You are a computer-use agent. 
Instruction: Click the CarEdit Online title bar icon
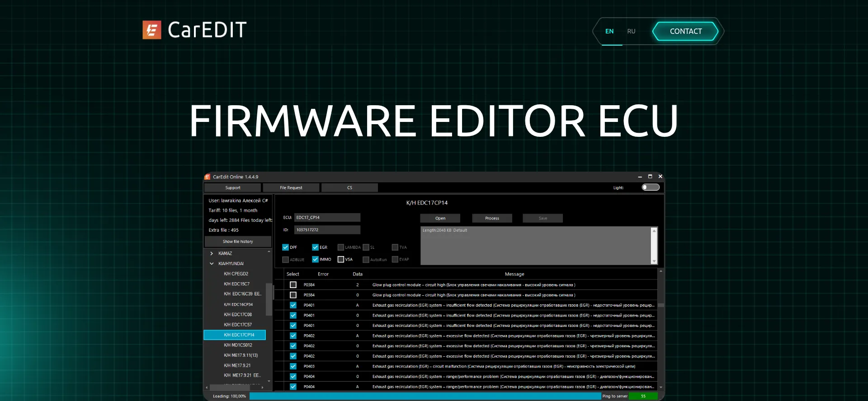[x=208, y=177]
